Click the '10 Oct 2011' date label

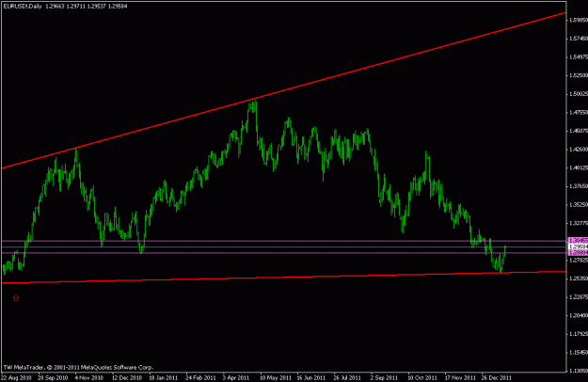point(422,378)
